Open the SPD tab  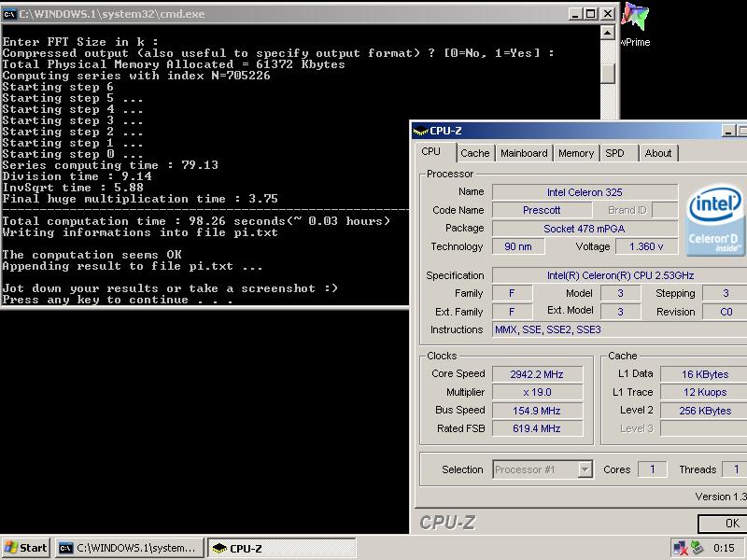[x=618, y=153]
